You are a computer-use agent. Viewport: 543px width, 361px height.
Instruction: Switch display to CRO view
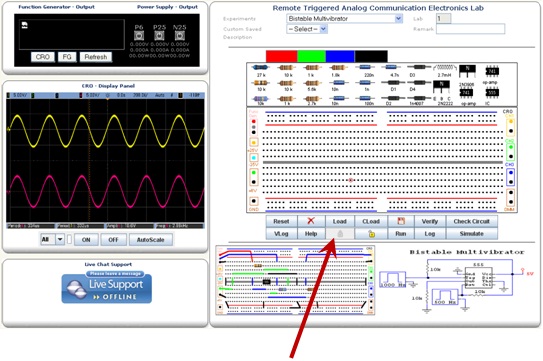43,57
